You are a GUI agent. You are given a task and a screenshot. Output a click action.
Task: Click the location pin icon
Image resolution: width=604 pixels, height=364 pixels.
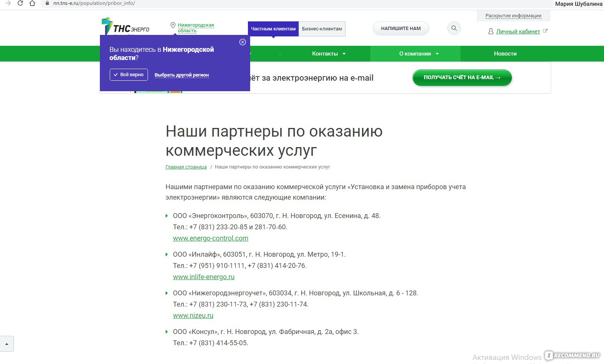pos(173,25)
